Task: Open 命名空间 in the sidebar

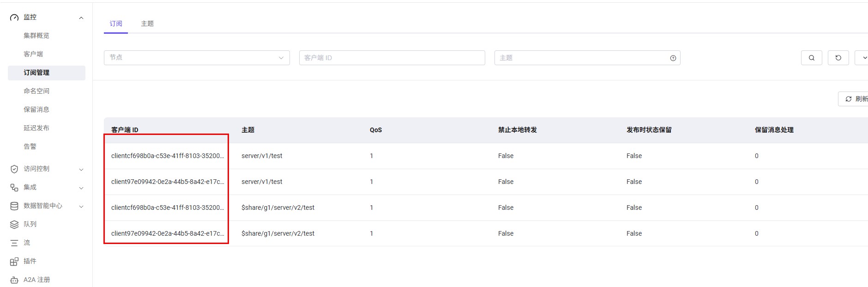Action: pos(36,91)
